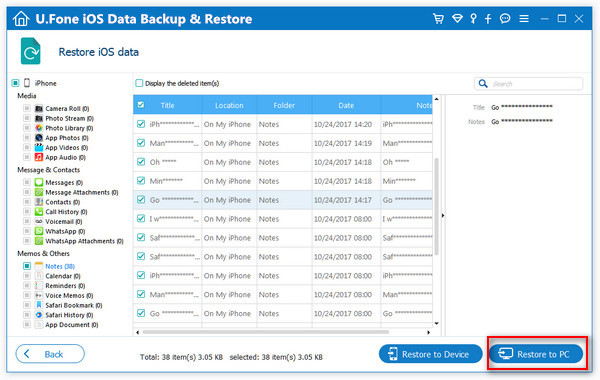Collapse the detail panel with the arrow
This screenshot has width=600, height=380.
pyautogui.click(x=443, y=216)
